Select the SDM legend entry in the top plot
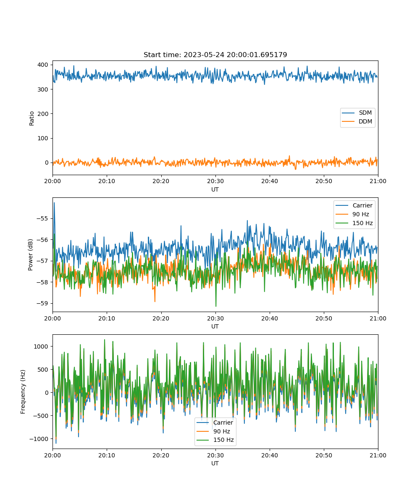420x504 pixels. pos(358,113)
